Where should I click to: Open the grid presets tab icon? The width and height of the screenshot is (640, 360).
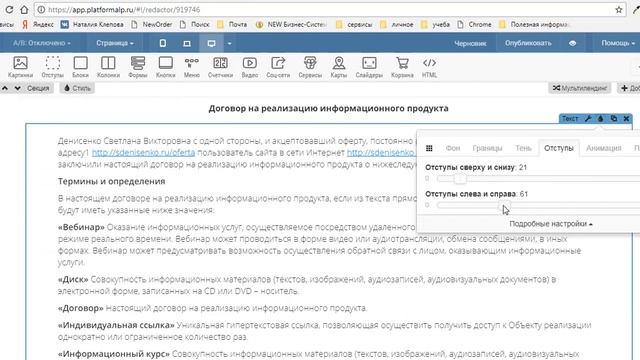point(429,148)
